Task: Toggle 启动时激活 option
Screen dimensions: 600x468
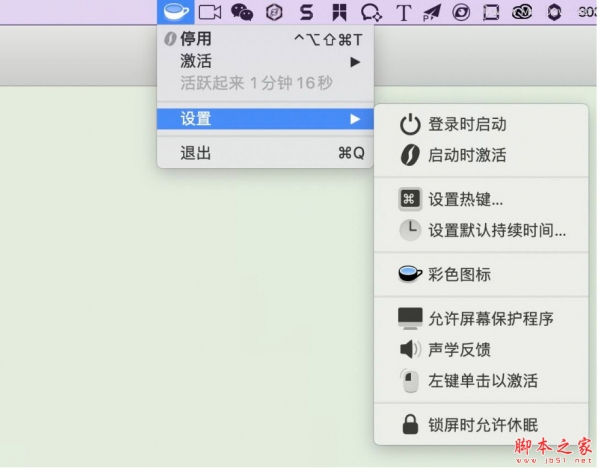Action: tap(481, 155)
